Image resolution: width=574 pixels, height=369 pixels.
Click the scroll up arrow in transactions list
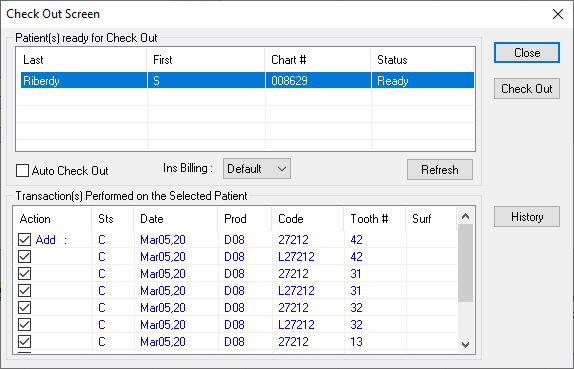click(465, 216)
